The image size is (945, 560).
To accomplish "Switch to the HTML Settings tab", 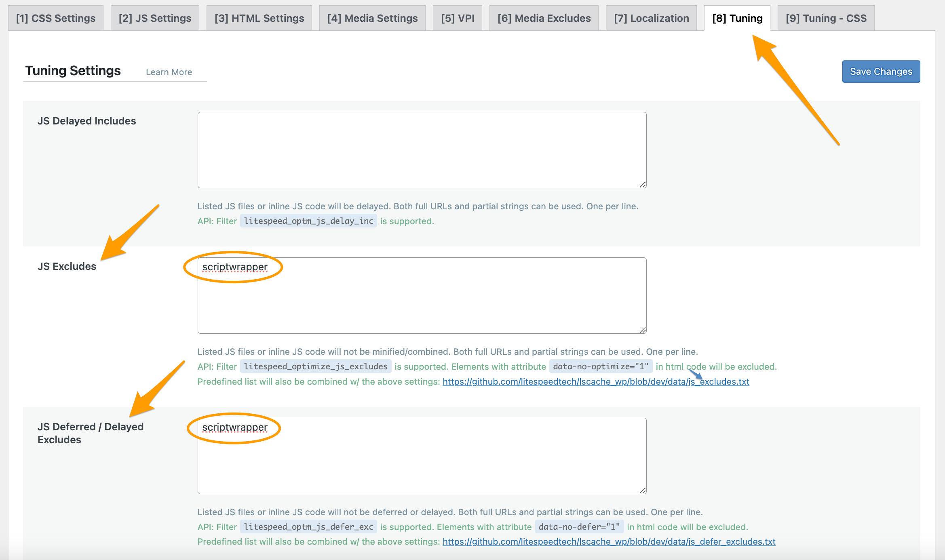I will [259, 18].
